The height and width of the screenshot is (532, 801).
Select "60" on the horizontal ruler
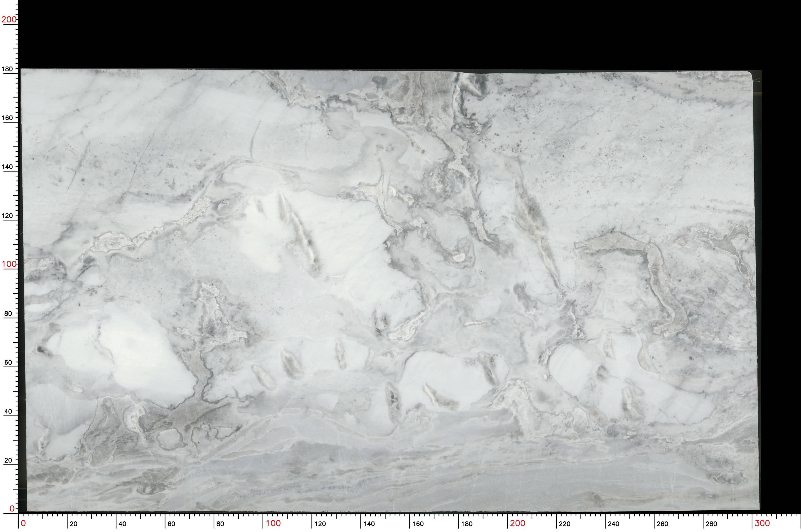172,524
